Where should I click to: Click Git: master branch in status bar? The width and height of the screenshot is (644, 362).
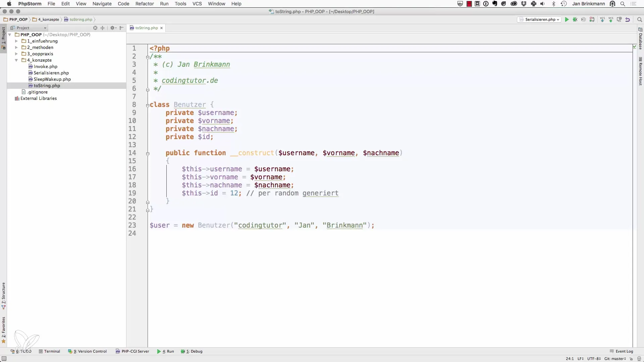[615, 359]
